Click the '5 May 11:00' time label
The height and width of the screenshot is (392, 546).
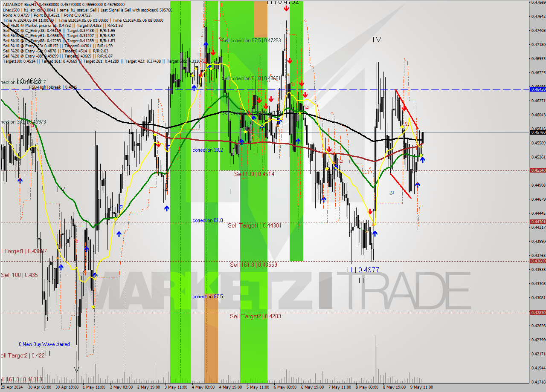[258, 387]
